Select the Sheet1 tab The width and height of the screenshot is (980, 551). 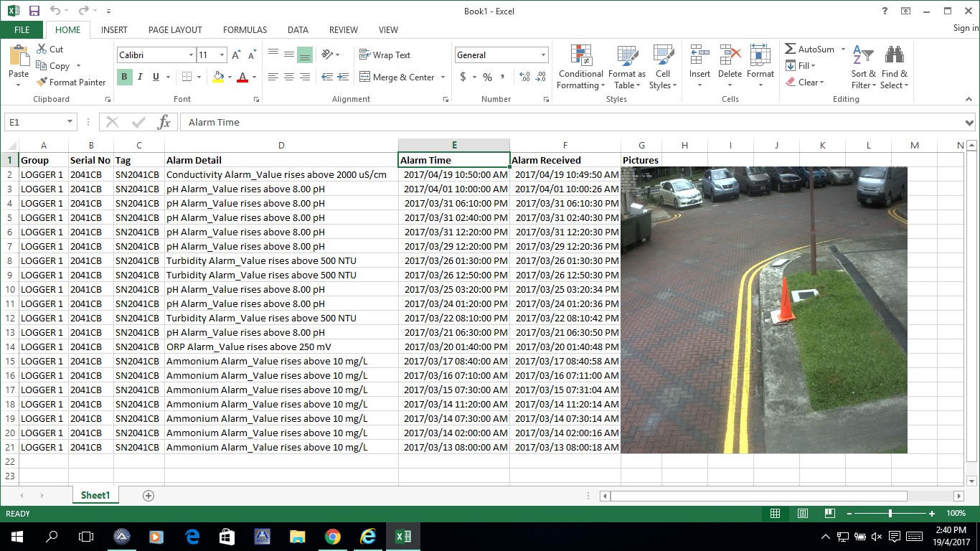coord(95,496)
